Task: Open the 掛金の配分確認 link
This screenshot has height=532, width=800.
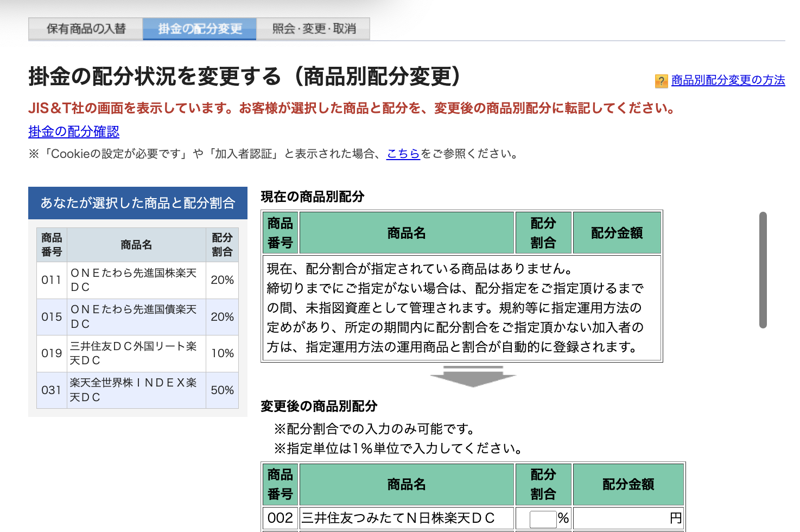Action: 74,131
